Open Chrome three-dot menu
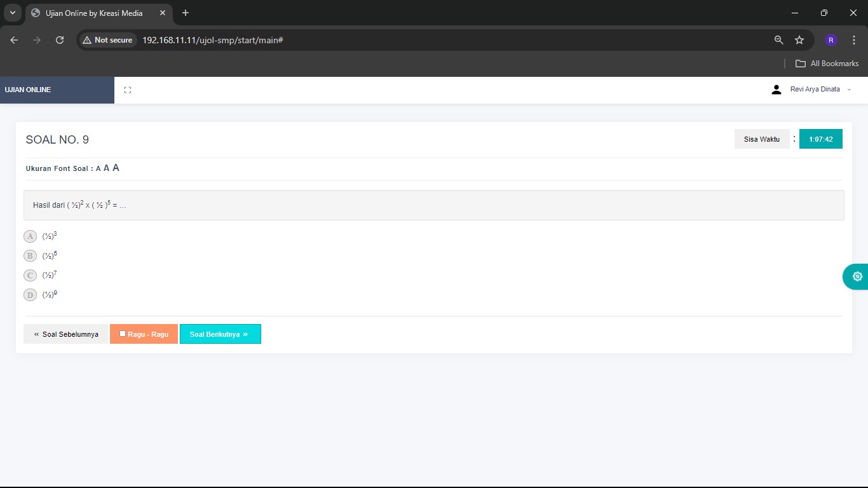 (x=854, y=40)
